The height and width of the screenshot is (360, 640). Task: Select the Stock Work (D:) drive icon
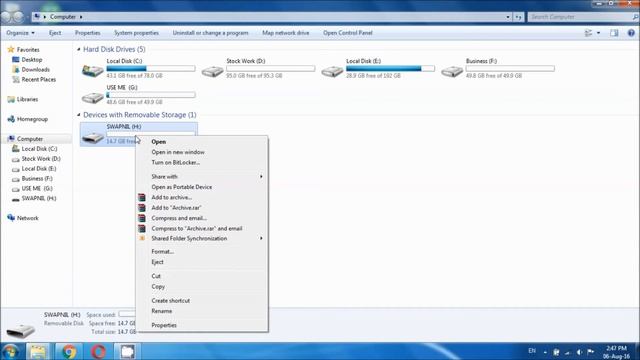(212, 71)
